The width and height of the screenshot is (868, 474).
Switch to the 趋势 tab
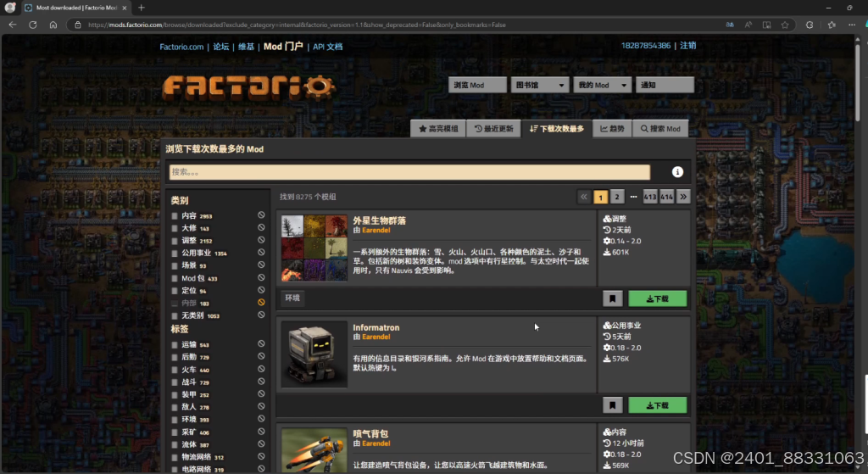[612, 129]
